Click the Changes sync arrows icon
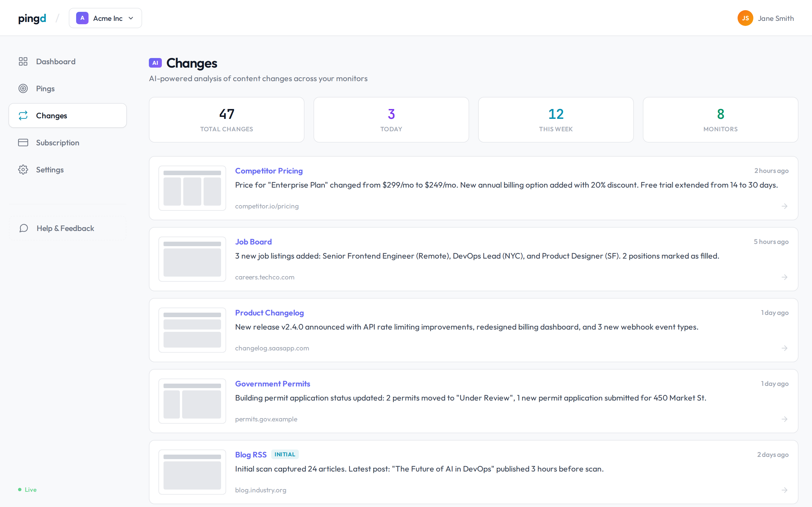 tap(23, 115)
